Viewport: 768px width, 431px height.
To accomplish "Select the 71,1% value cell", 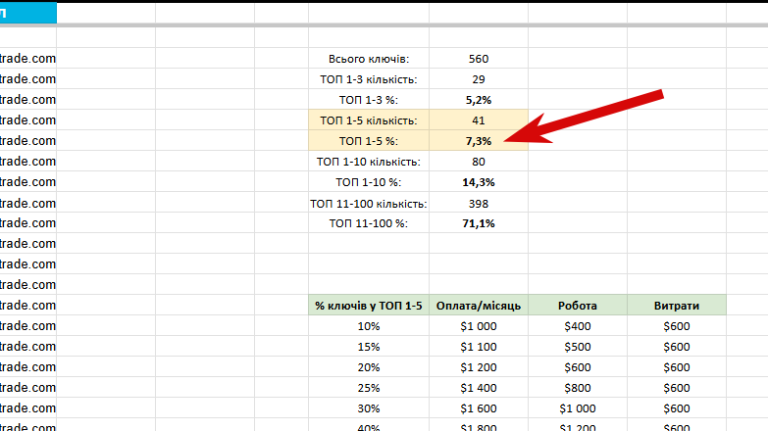I will (479, 223).
